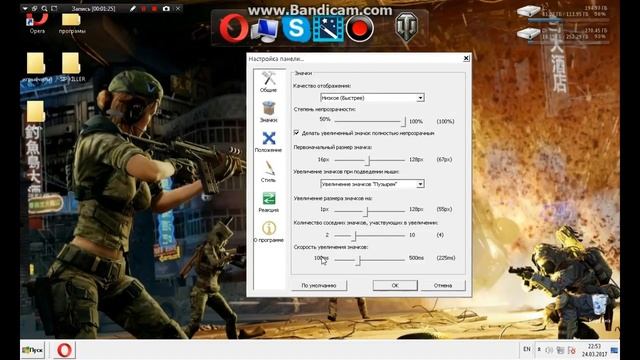Open the Значки settings section
The image size is (640, 360).
(x=269, y=112)
